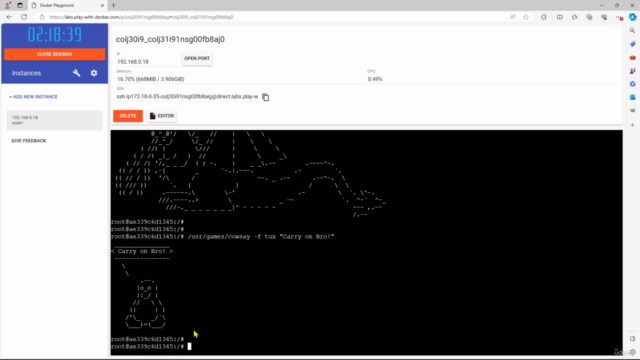Click ADD NEW INSTANCE link

[33, 97]
